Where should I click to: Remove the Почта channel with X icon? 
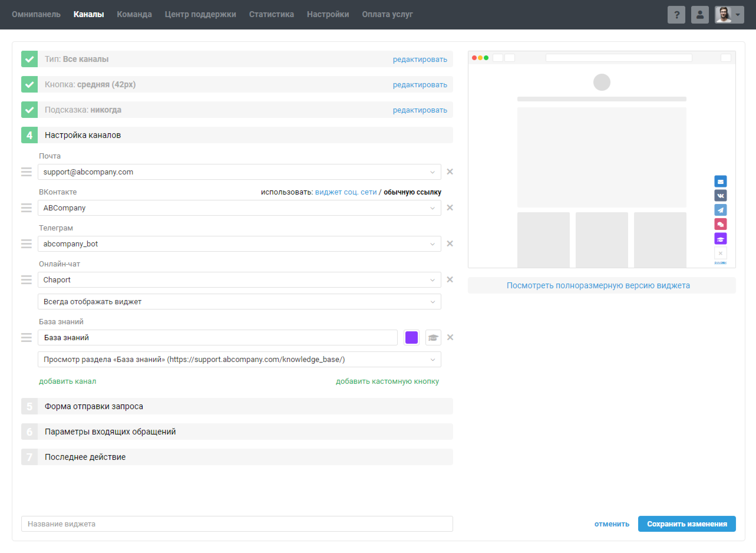450,172
